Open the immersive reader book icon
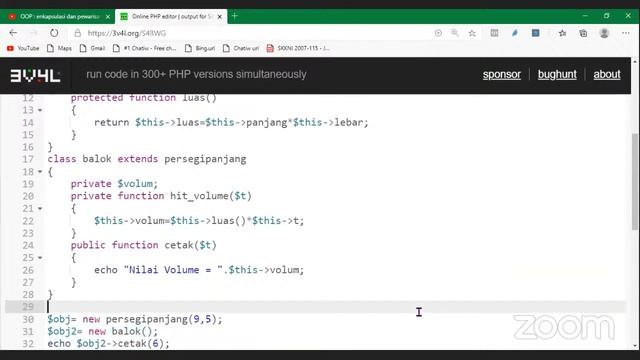The width and height of the screenshot is (640, 360). click(494, 33)
